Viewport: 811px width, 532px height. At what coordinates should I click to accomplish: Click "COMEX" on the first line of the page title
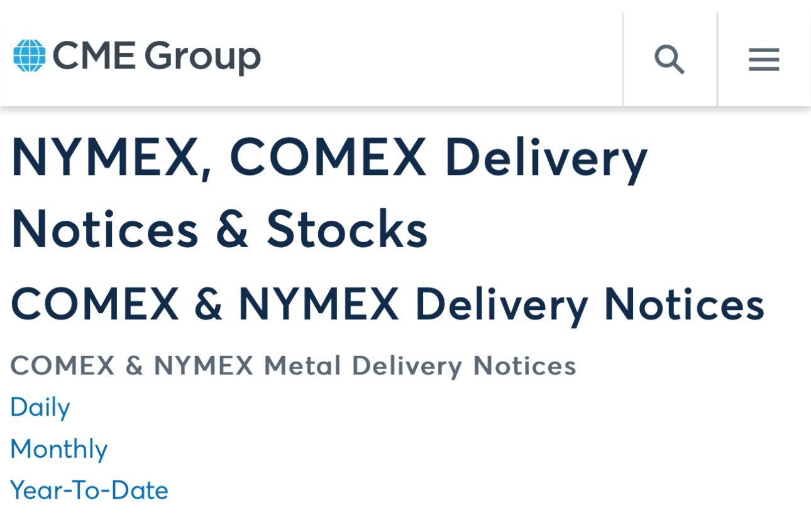point(327,158)
